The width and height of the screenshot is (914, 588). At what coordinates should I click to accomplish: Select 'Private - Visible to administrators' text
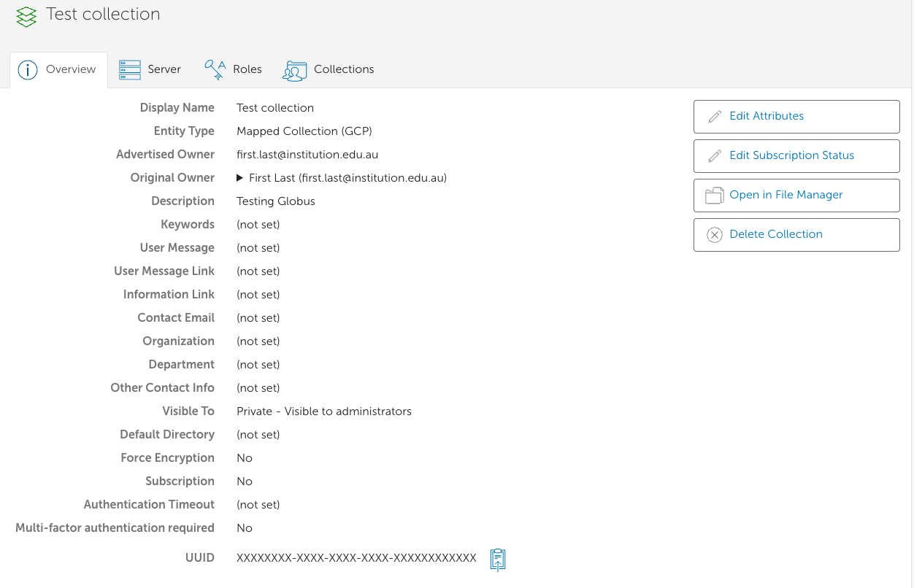[x=324, y=411]
